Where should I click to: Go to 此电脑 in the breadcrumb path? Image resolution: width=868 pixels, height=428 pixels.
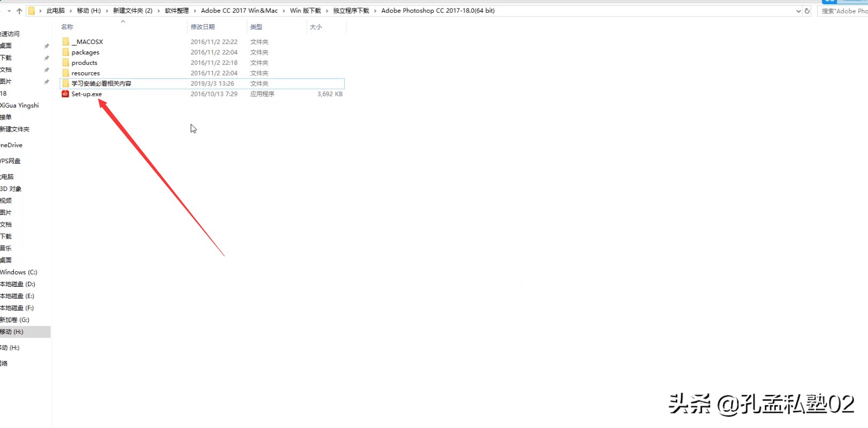(56, 11)
